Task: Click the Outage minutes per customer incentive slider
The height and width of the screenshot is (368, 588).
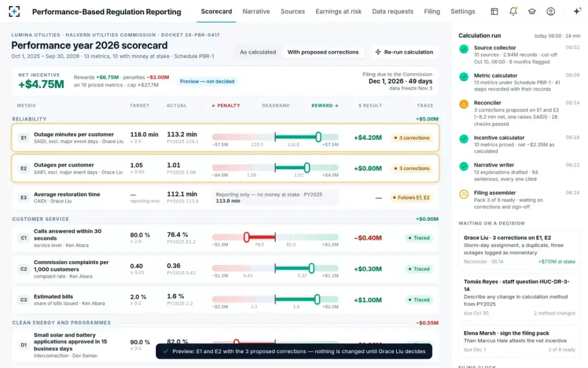Action: 275,137
